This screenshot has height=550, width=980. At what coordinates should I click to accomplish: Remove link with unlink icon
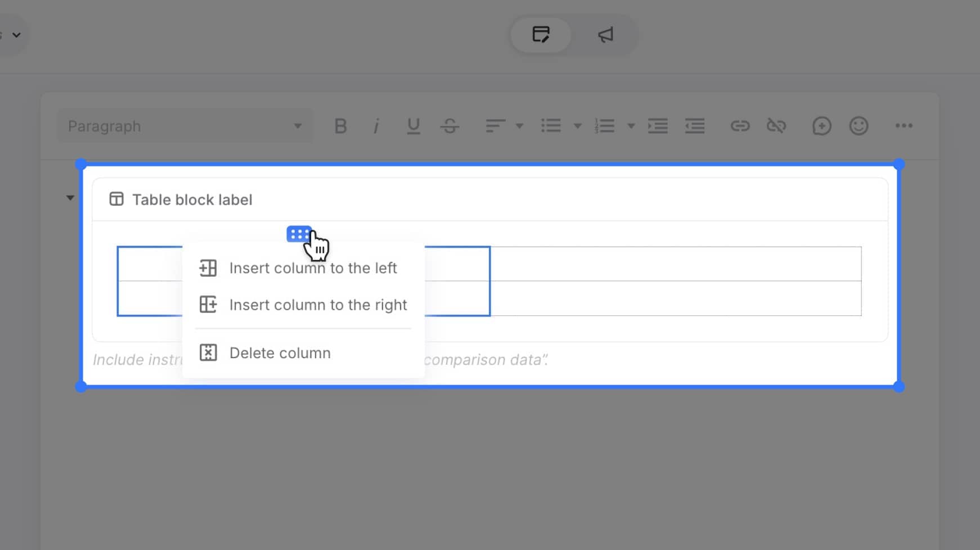[x=776, y=126]
